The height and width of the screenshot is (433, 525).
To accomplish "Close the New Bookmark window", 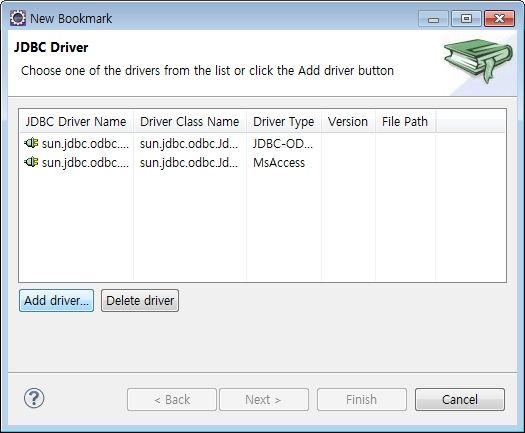I will 499,19.
